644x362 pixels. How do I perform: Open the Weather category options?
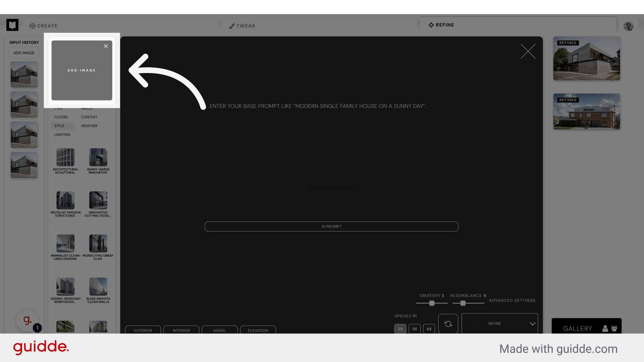[89, 126]
